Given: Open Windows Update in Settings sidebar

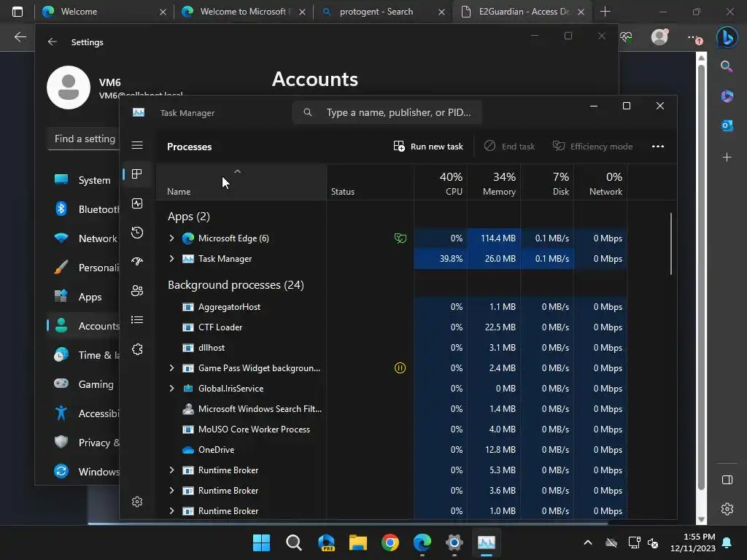Looking at the screenshot, I should click(83, 472).
